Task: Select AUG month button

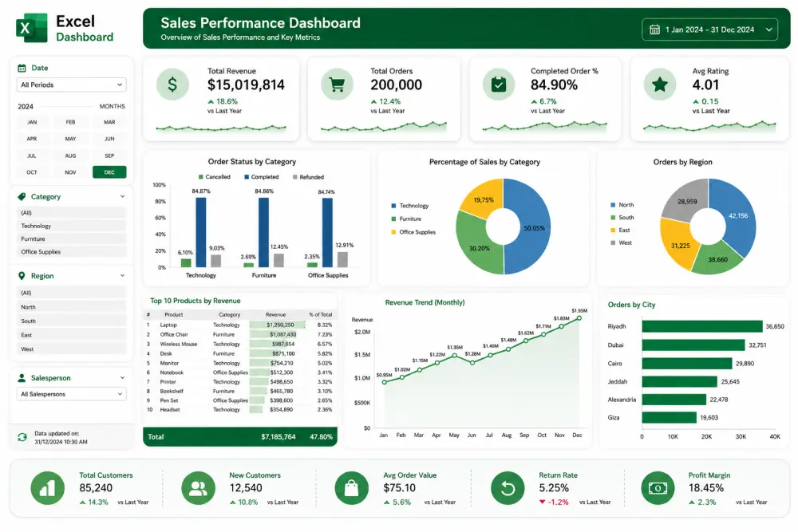Action: (x=71, y=156)
